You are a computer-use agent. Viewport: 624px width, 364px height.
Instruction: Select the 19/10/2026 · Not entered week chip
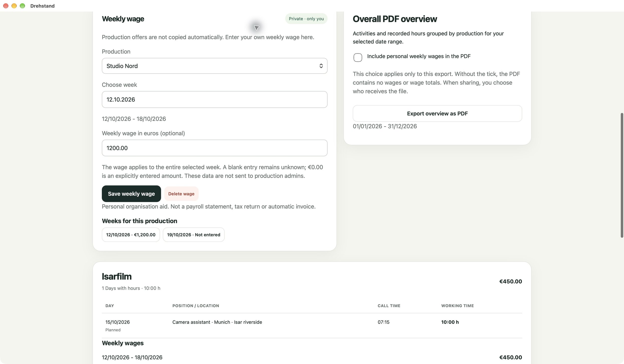tap(193, 235)
